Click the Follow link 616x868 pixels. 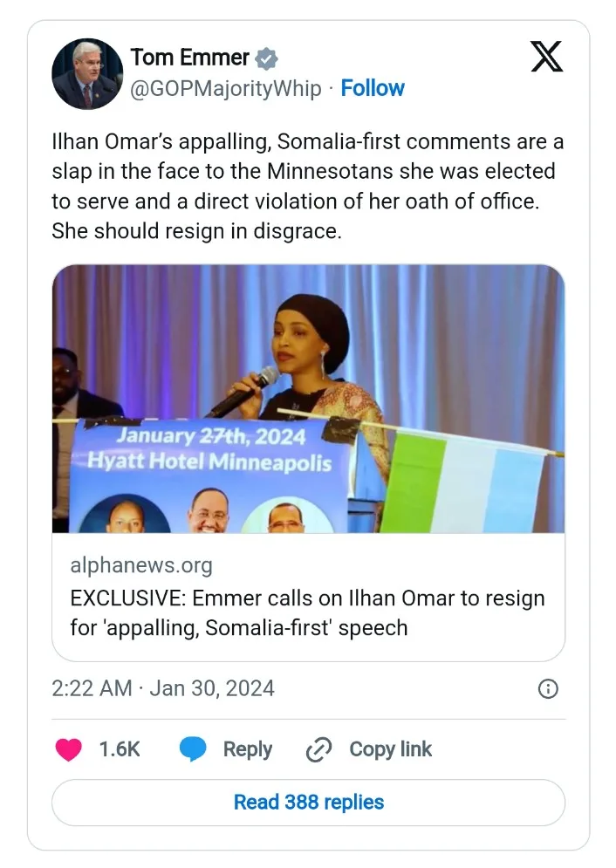point(373,88)
